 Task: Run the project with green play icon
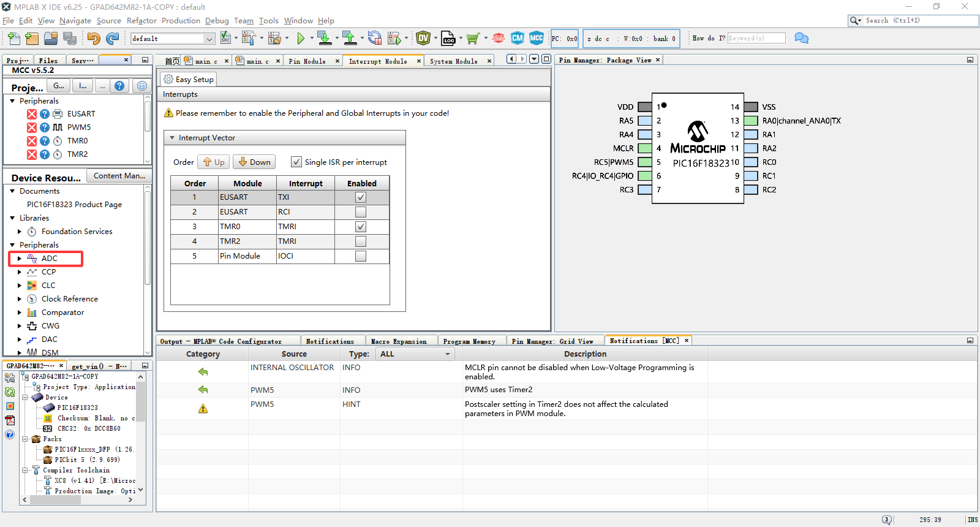[301, 39]
